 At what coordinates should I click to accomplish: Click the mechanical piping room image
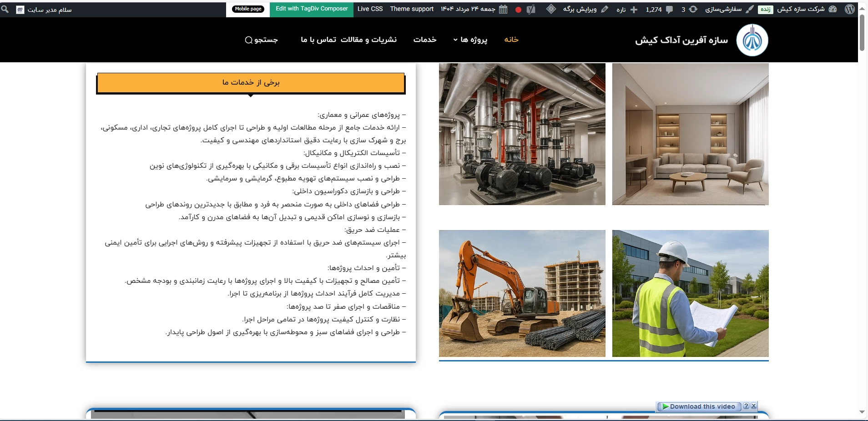pyautogui.click(x=522, y=134)
